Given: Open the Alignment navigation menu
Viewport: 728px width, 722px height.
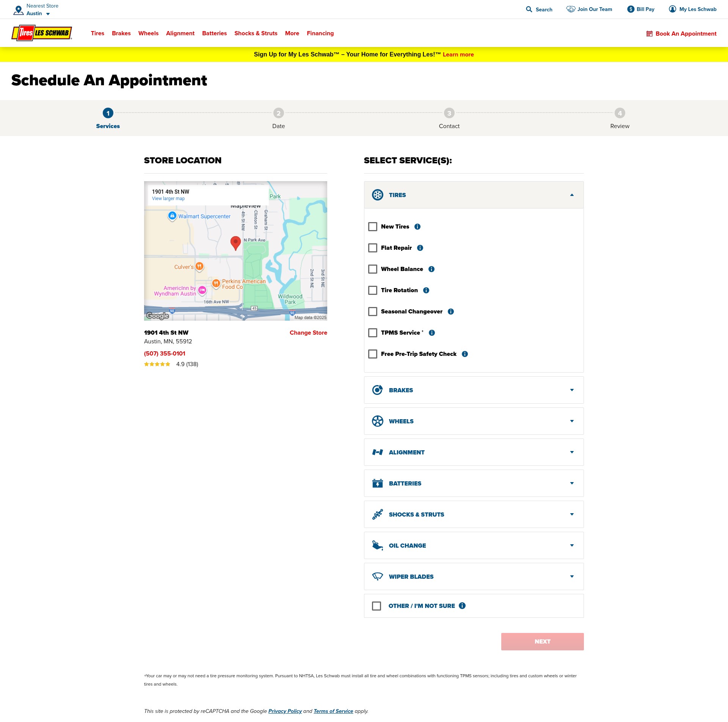Looking at the screenshot, I should (x=180, y=33).
